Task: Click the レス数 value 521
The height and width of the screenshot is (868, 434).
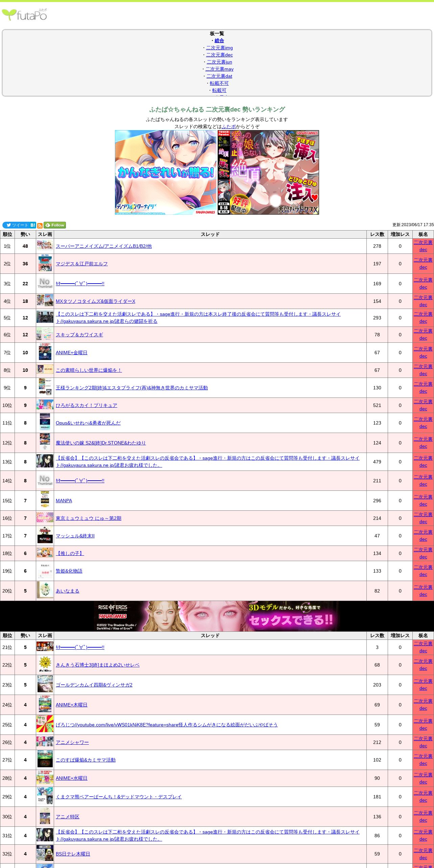Action: click(377, 405)
